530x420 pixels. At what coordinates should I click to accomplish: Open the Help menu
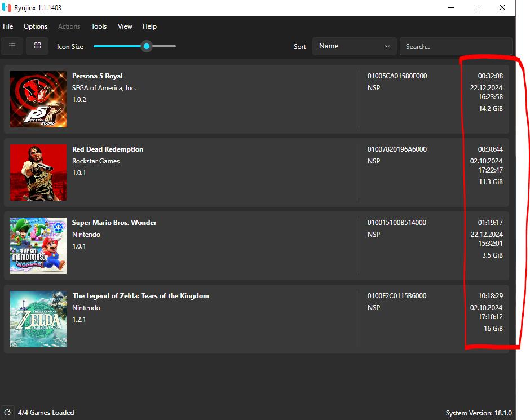coord(149,26)
